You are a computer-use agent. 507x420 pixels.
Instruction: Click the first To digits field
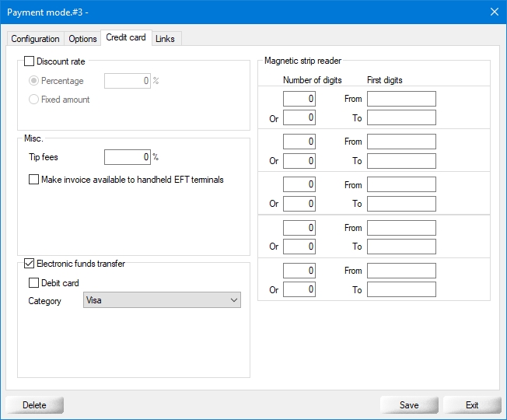[x=401, y=117]
